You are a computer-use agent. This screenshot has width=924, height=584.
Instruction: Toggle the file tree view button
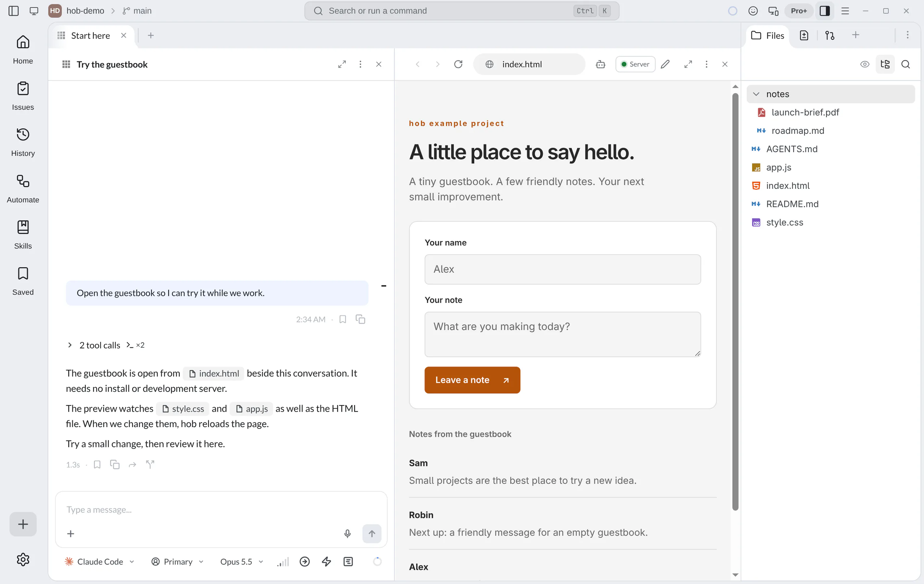[885, 64]
